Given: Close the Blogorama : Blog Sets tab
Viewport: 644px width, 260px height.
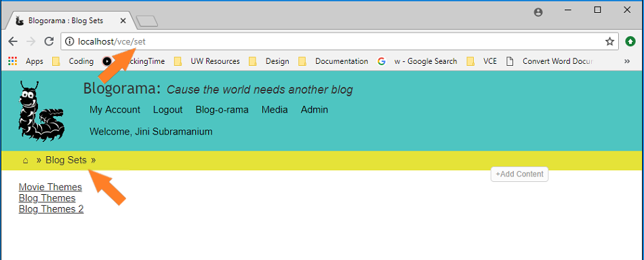Looking at the screenshot, I should point(123,20).
